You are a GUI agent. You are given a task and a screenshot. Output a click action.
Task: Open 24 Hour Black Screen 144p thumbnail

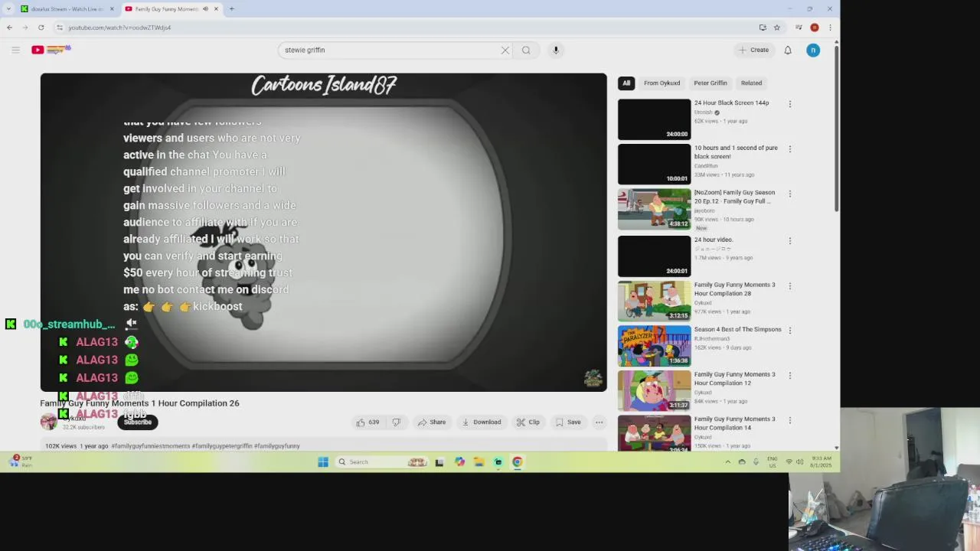(x=654, y=119)
